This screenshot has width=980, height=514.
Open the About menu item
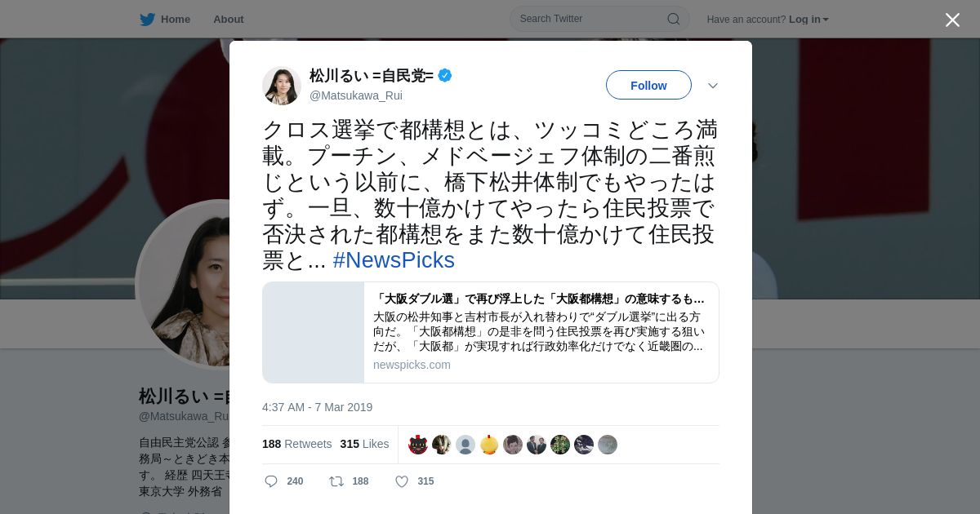[229, 20]
